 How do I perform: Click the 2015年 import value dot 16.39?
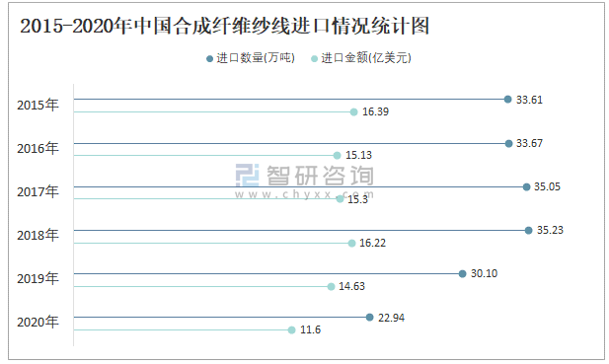click(353, 112)
